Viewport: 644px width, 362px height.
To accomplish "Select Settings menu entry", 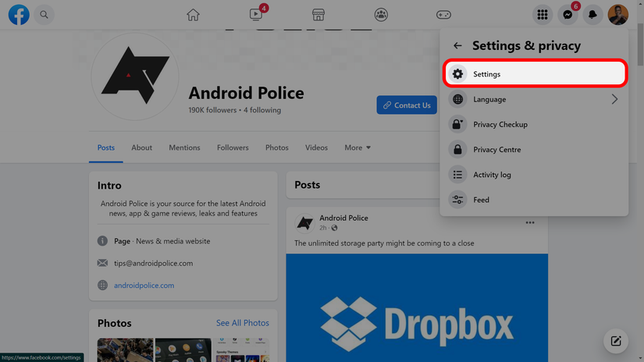I will coord(535,74).
